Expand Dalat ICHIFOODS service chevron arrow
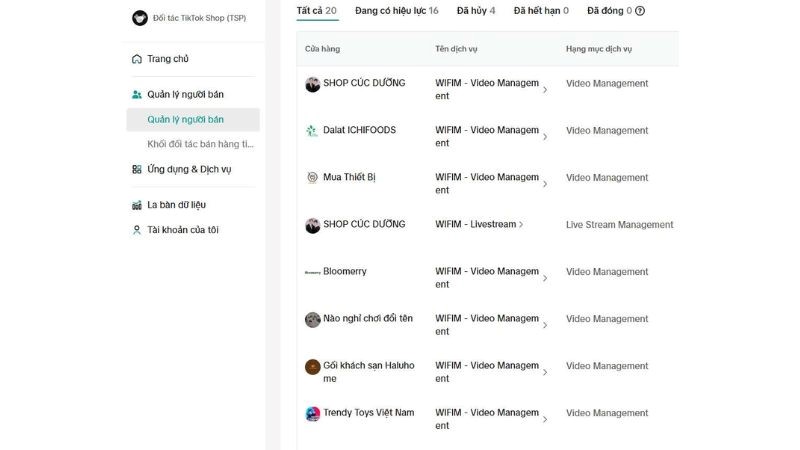This screenshot has width=800, height=450. (x=544, y=137)
